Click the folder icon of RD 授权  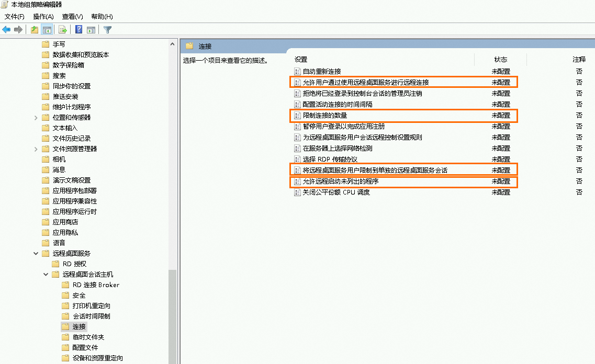(55, 264)
